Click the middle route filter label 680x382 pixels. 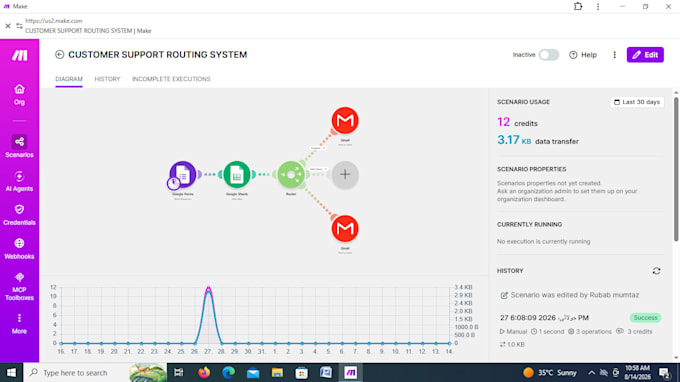(x=318, y=169)
